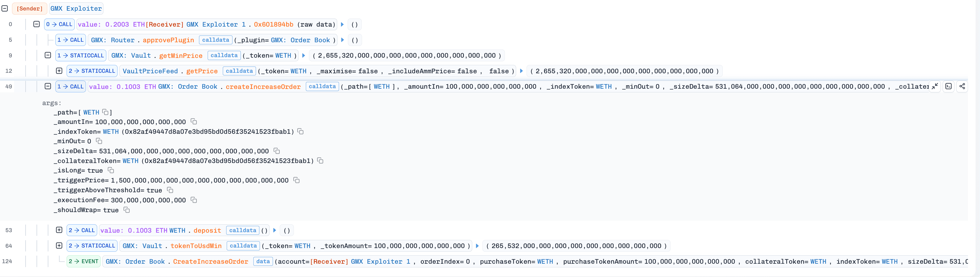Click the share icon on createIncreaseOrder row

962,86
